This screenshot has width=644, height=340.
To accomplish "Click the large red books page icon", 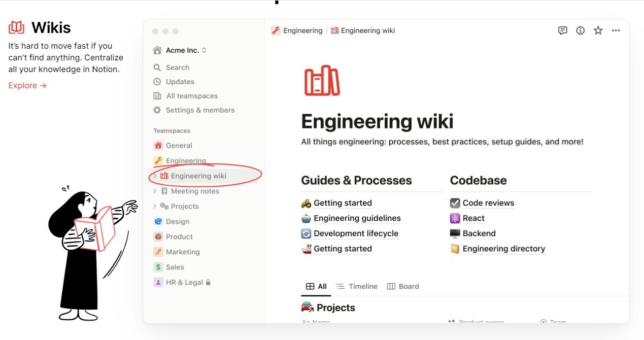I will (322, 81).
